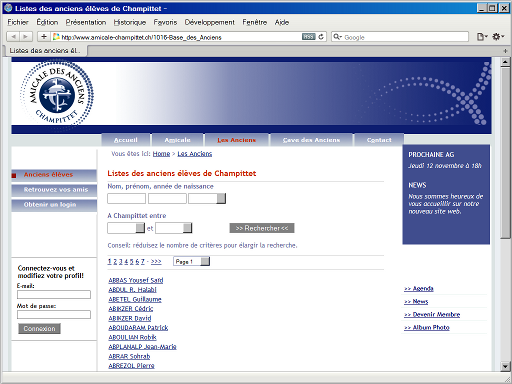This screenshot has width=512, height=384.
Task: Open the page menu icon in toolbar
Action: (482, 37)
